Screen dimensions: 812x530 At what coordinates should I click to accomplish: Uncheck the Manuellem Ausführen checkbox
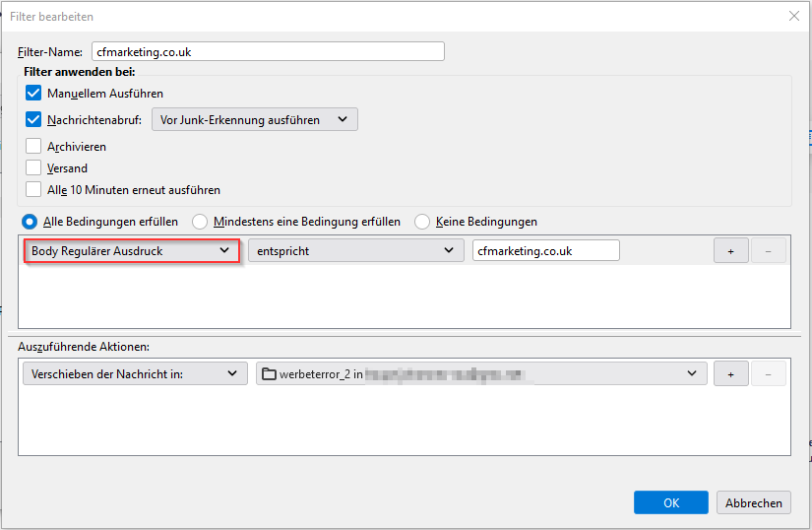[33, 94]
